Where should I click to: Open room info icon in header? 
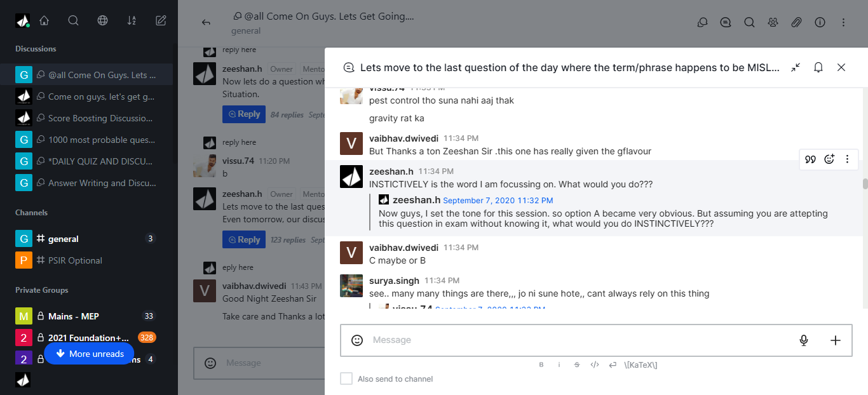820,22
